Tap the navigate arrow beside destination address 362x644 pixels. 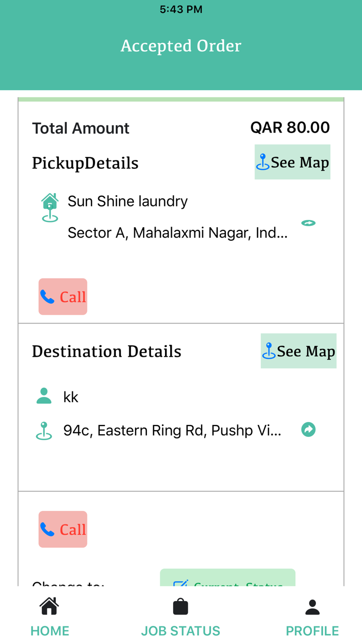(308, 430)
